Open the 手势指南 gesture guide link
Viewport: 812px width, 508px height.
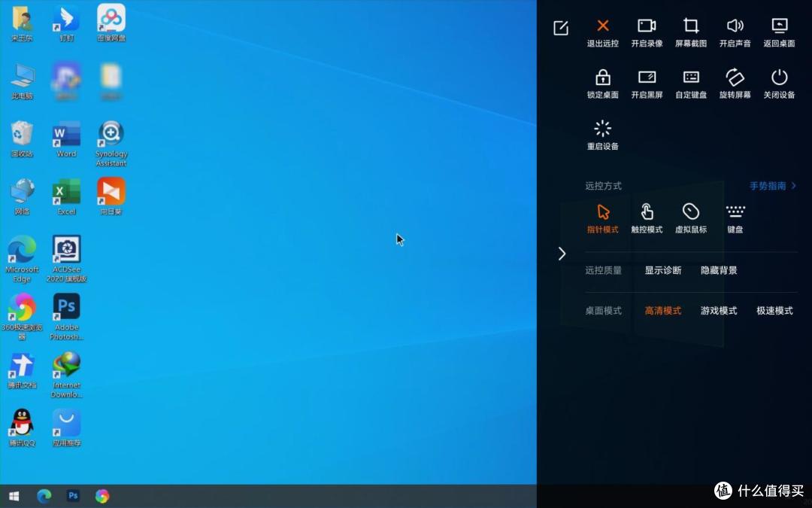tap(773, 186)
